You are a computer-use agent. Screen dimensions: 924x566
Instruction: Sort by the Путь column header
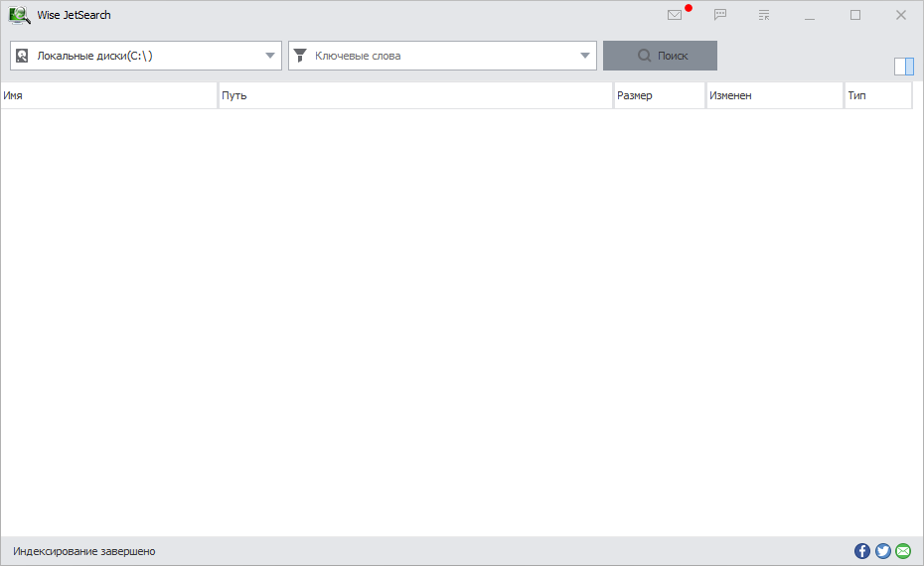click(x=415, y=95)
